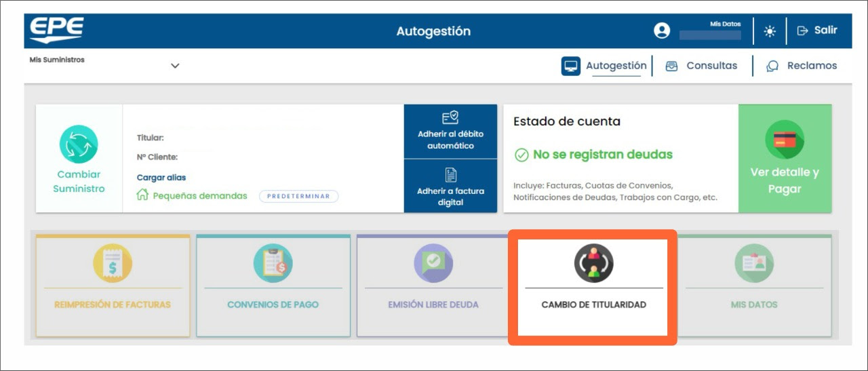Select Adherir a factura digital
The width and height of the screenshot is (868, 371).
click(450, 187)
